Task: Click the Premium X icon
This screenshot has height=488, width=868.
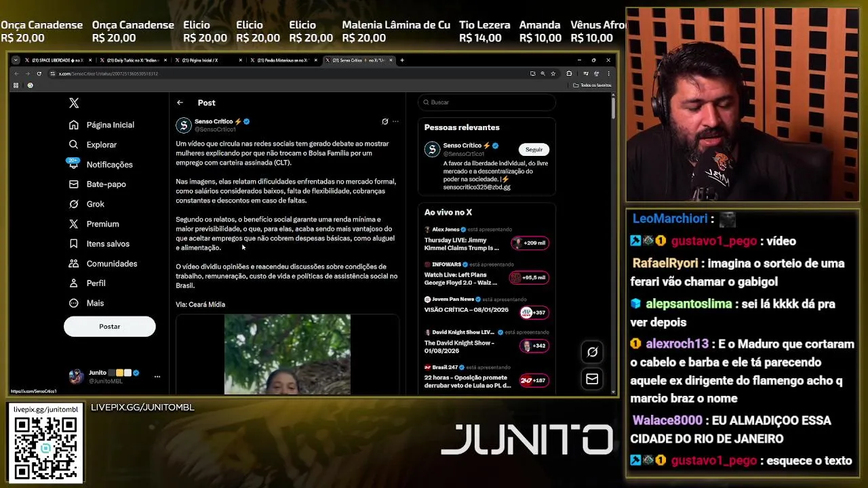Action: (x=74, y=224)
